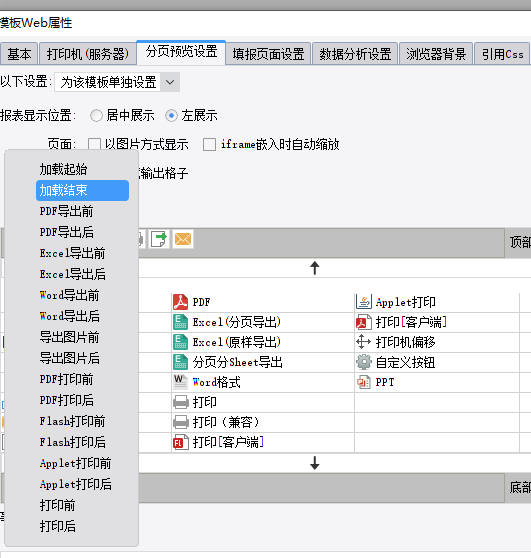531x558 pixels.
Task: Switch to 浏览器背景 tab
Action: click(436, 54)
